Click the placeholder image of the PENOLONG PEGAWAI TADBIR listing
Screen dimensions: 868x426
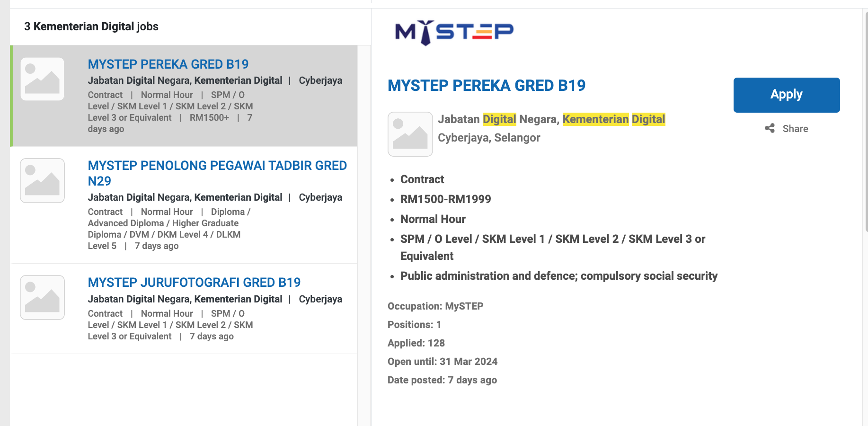(x=43, y=180)
